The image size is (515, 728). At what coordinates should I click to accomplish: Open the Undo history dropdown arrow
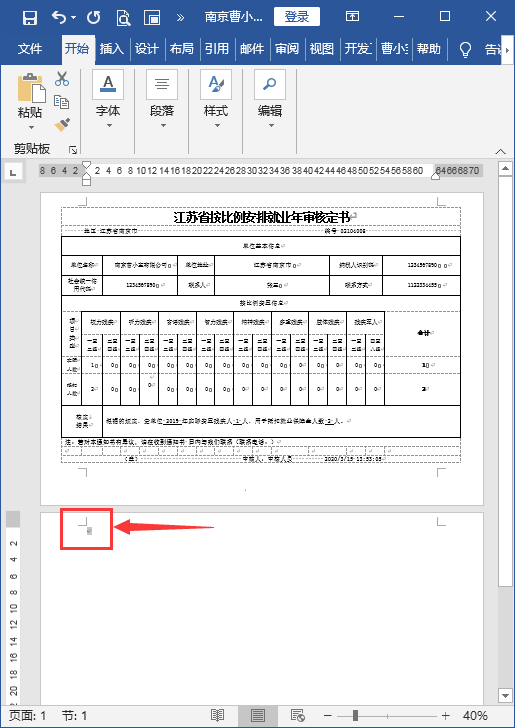(x=74, y=18)
